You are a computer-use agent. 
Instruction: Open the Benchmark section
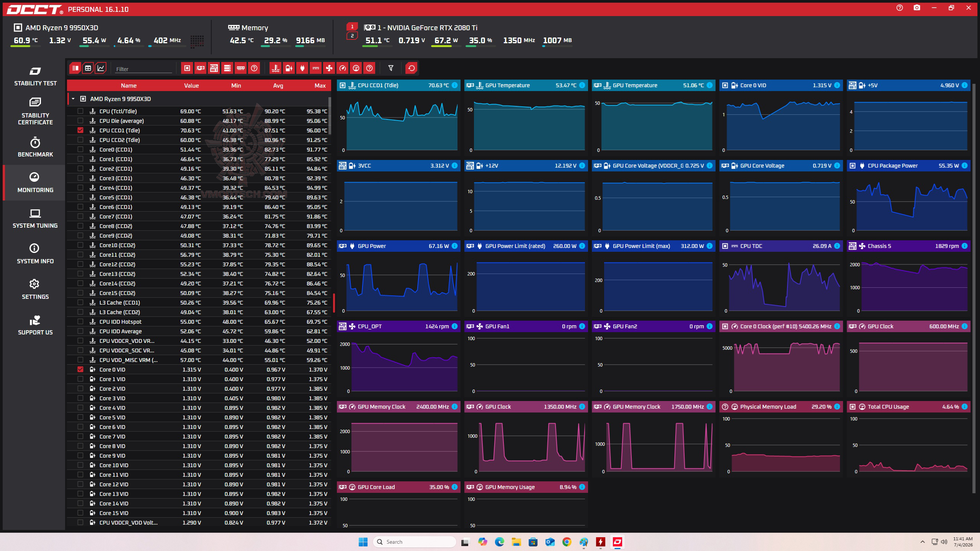35,147
